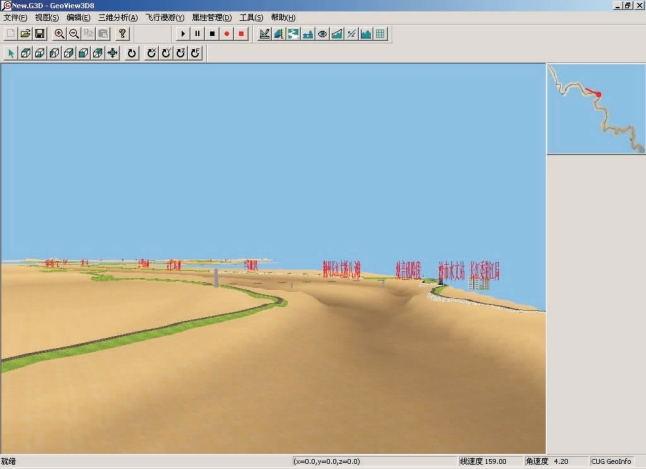The height and width of the screenshot is (469, 646).
Task: Open the 三维分析(A) menu
Action: tap(117, 18)
